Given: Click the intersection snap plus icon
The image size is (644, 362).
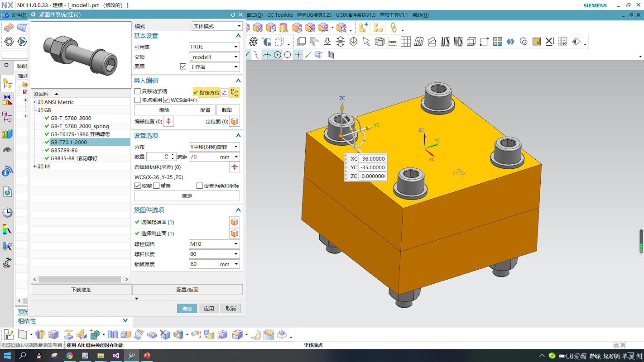Looking at the screenshot, I should [x=298, y=55].
